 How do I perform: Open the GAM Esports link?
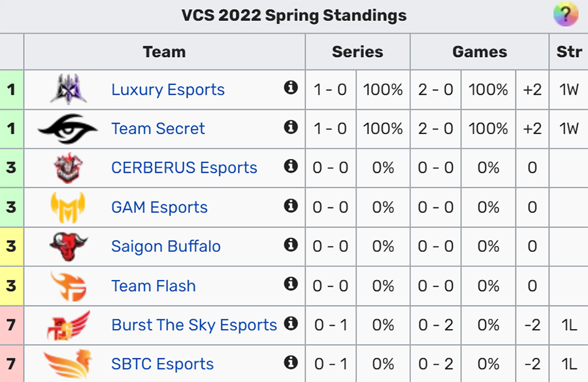point(159,207)
